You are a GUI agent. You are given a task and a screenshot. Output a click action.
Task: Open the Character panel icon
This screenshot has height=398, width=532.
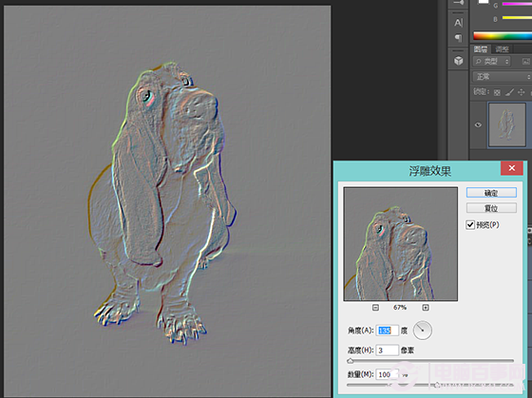(458, 23)
